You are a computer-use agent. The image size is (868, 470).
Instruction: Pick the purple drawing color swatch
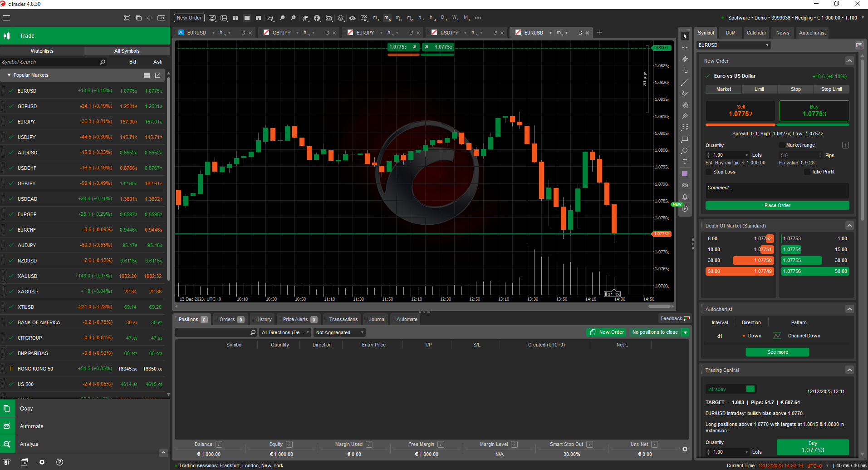685,173
